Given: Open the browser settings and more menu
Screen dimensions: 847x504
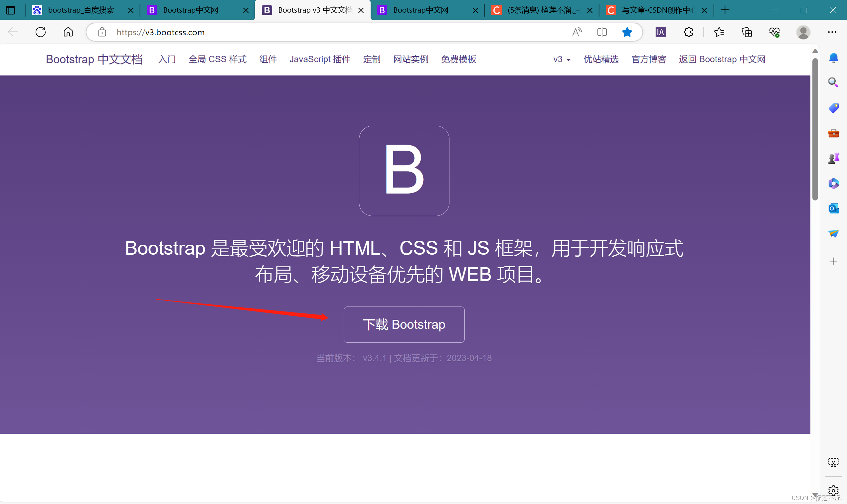Looking at the screenshot, I should (x=832, y=32).
